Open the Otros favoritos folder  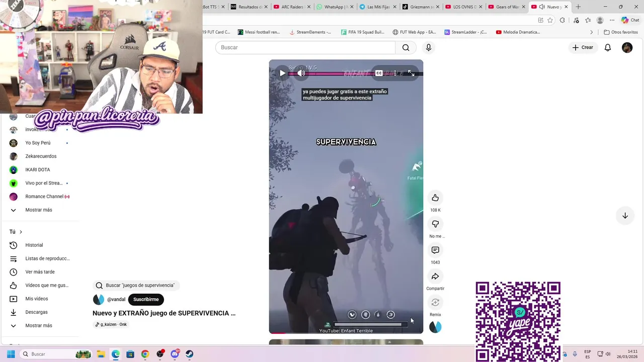(621, 32)
